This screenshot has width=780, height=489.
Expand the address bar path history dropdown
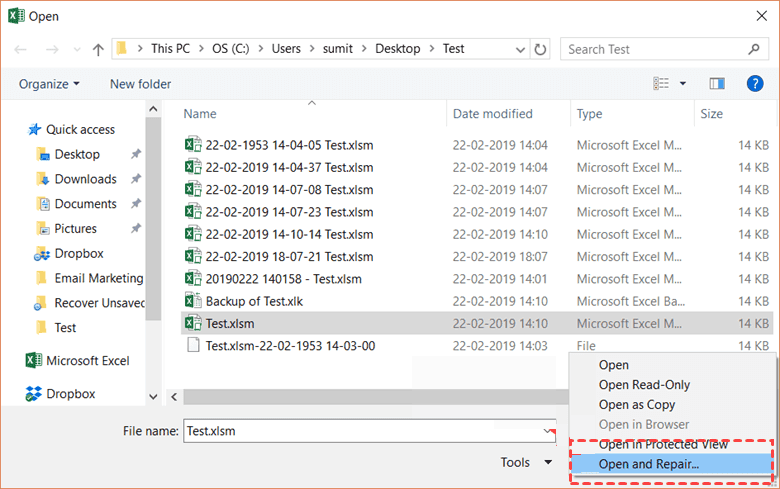520,49
